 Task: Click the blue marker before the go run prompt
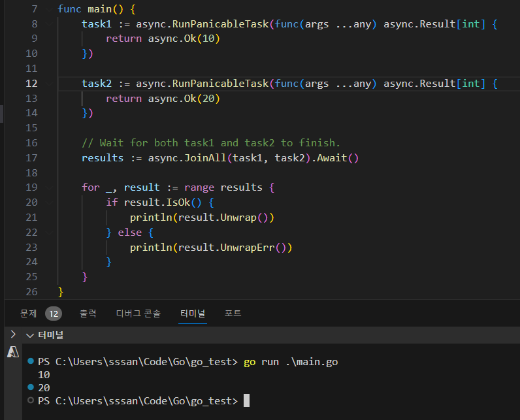click(31, 361)
